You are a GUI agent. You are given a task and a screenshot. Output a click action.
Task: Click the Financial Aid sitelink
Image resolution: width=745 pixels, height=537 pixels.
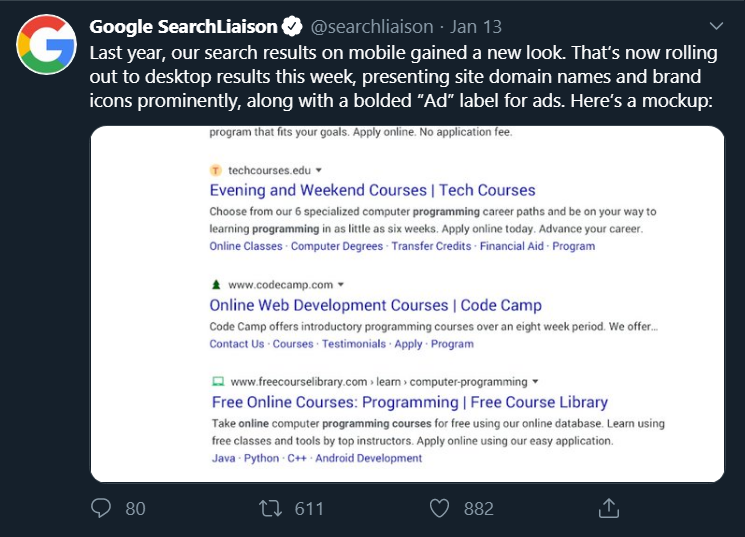(x=512, y=246)
